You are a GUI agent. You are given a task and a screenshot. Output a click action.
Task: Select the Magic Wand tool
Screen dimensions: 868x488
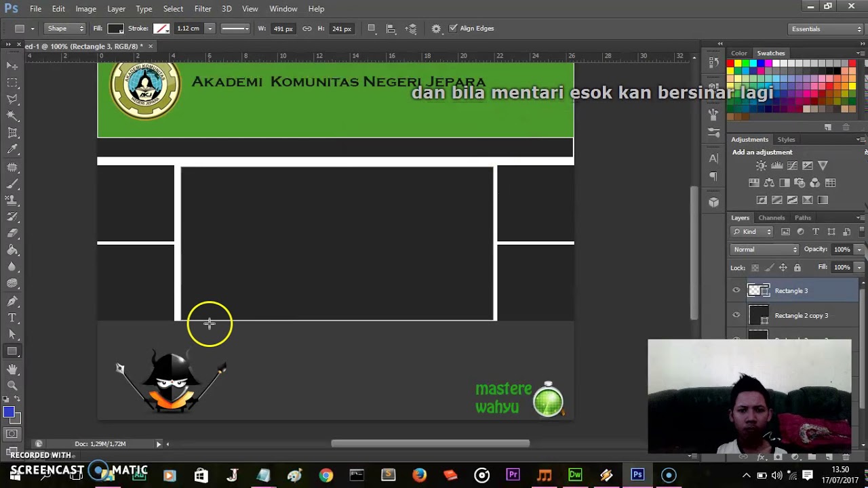point(12,116)
